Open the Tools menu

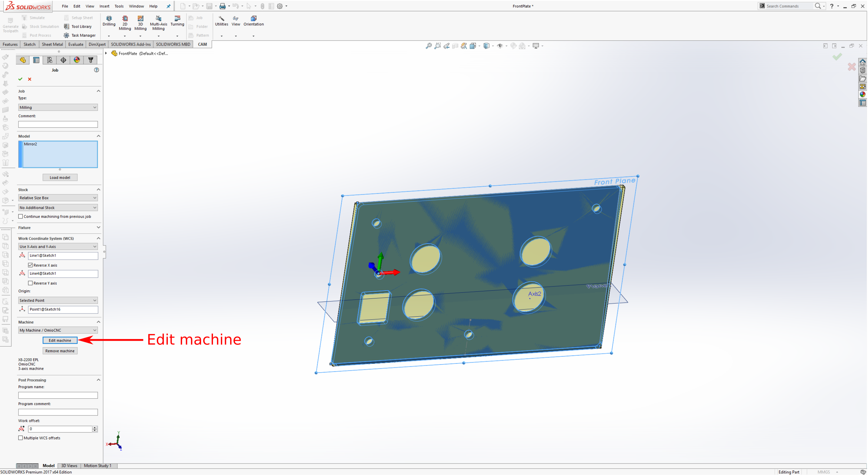point(119,6)
